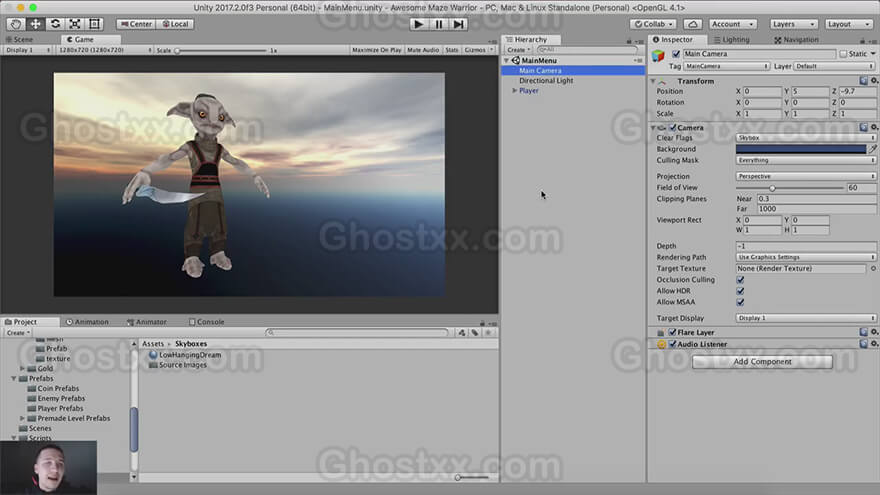Open the Layers dropdown in toolbar

[x=793, y=24]
